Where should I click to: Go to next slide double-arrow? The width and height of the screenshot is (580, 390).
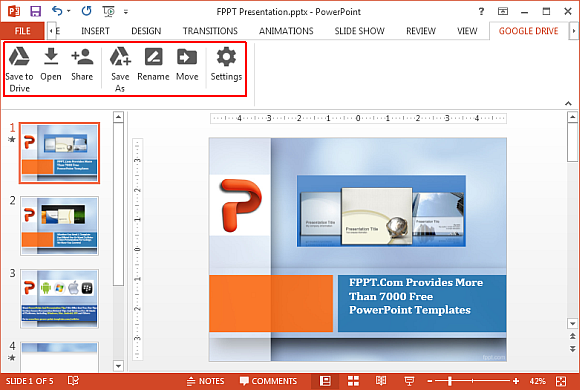(x=572, y=349)
